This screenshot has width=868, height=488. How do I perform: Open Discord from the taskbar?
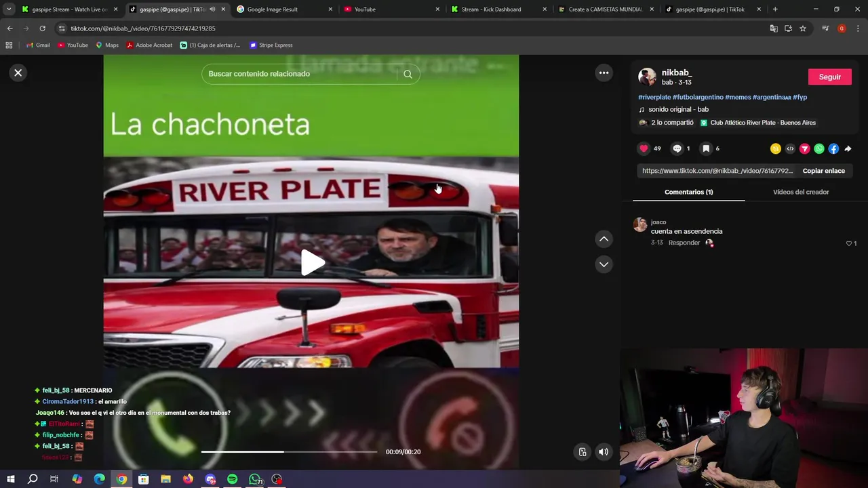210,479
